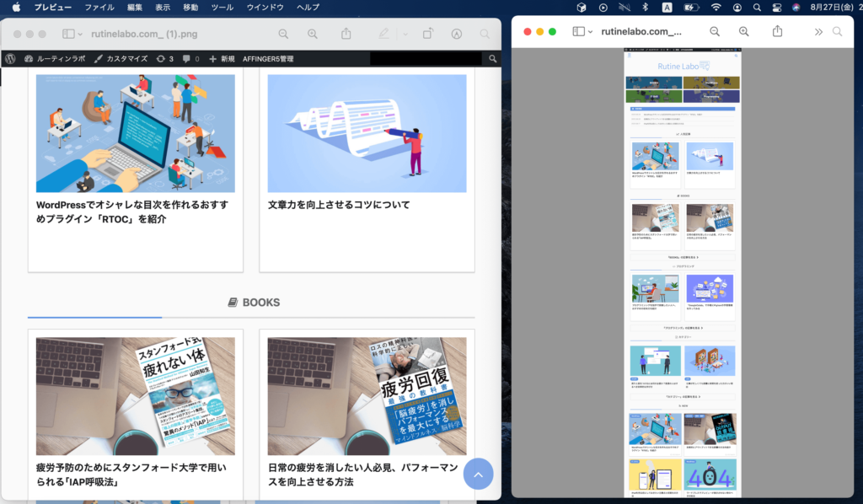
Task: Zoom in on rutinelabo.com_ (1).png window
Action: 313,34
